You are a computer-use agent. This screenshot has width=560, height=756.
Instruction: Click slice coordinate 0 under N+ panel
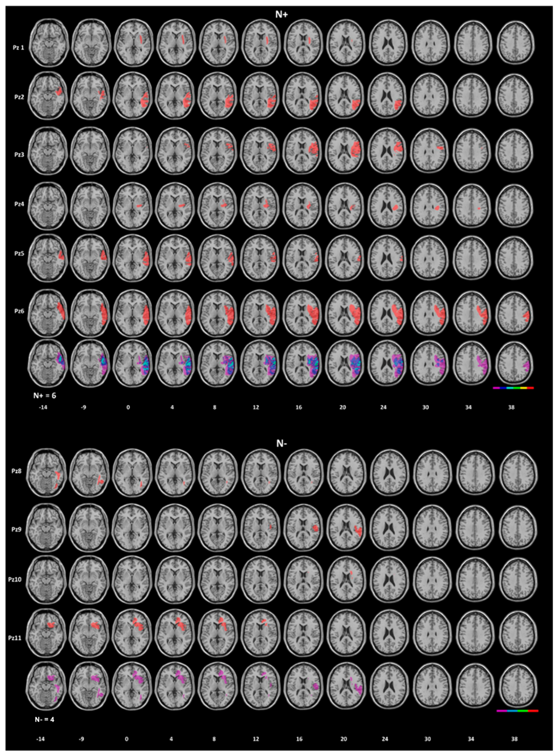(128, 407)
